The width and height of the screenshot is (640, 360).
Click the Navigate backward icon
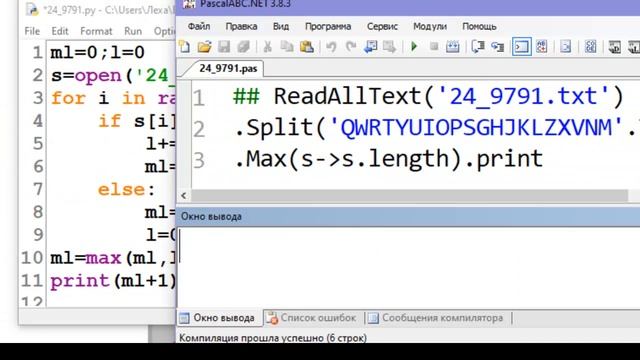(x=371, y=47)
